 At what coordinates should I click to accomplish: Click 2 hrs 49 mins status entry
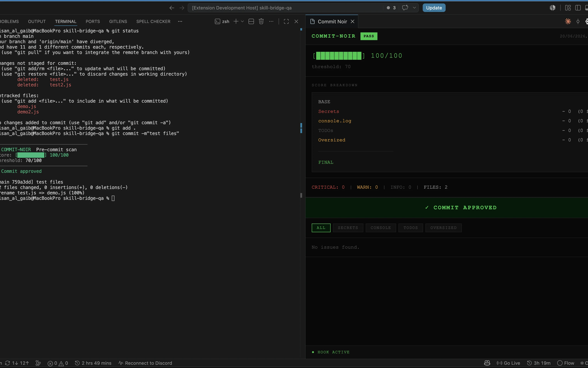pyautogui.click(x=93, y=363)
